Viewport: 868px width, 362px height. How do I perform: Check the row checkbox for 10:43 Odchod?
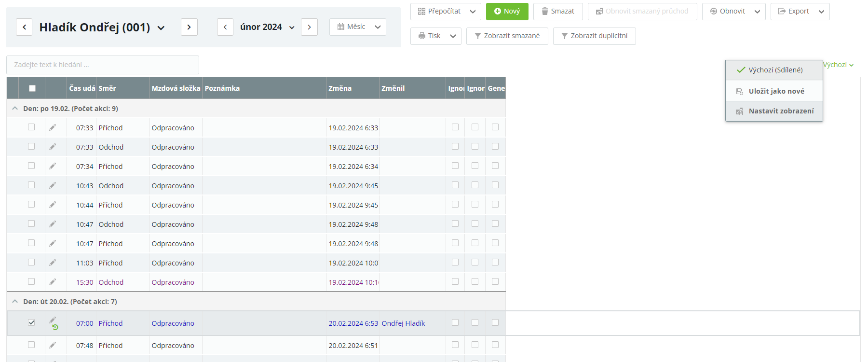[x=31, y=185]
